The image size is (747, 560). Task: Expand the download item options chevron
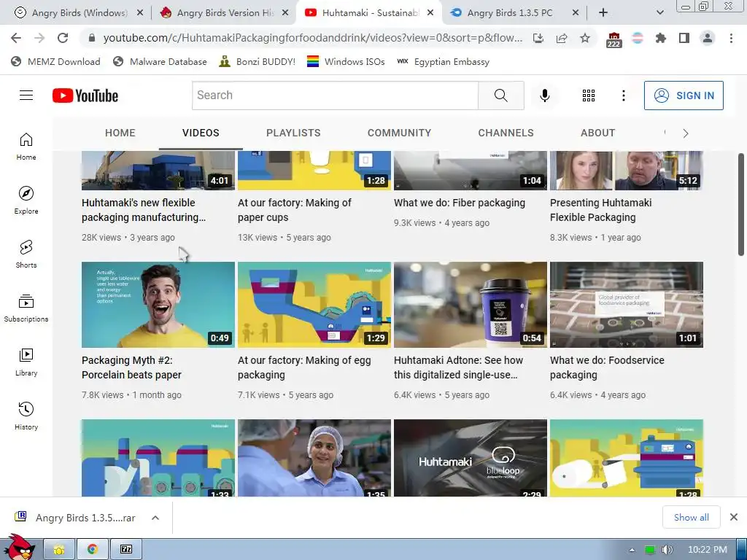pyautogui.click(x=155, y=518)
